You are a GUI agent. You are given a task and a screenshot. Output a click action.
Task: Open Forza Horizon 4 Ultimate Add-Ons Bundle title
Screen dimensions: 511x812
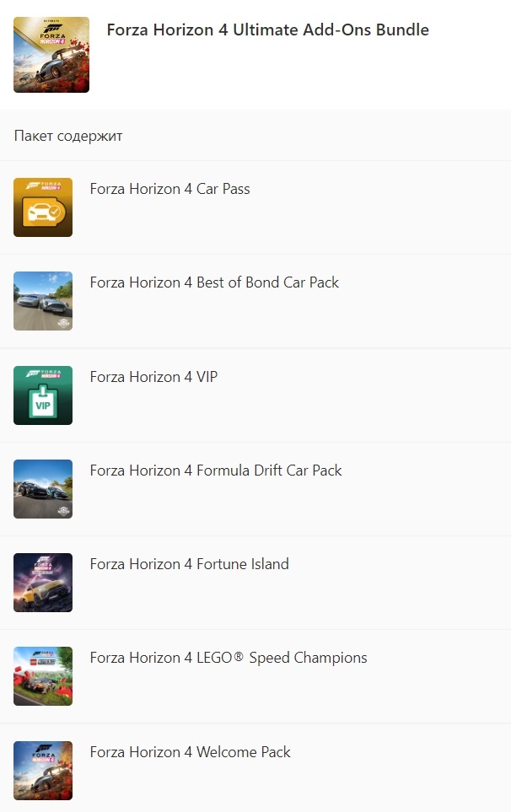pyautogui.click(x=267, y=30)
